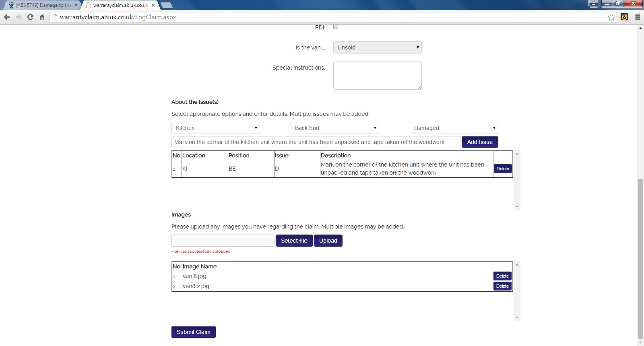Delete the van8 2.jpg image

pos(503,286)
